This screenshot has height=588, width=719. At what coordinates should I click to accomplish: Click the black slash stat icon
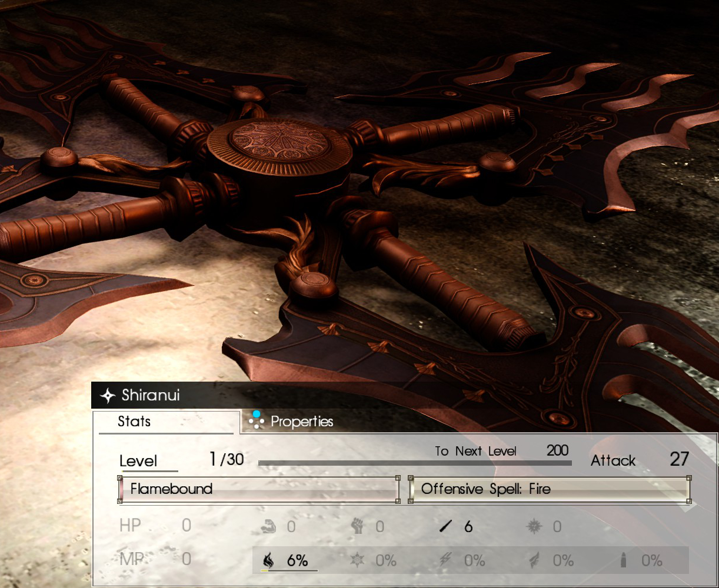point(446,526)
